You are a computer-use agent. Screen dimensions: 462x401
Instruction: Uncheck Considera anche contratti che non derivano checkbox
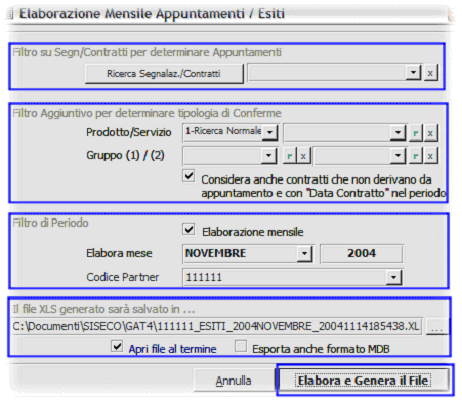click(189, 176)
